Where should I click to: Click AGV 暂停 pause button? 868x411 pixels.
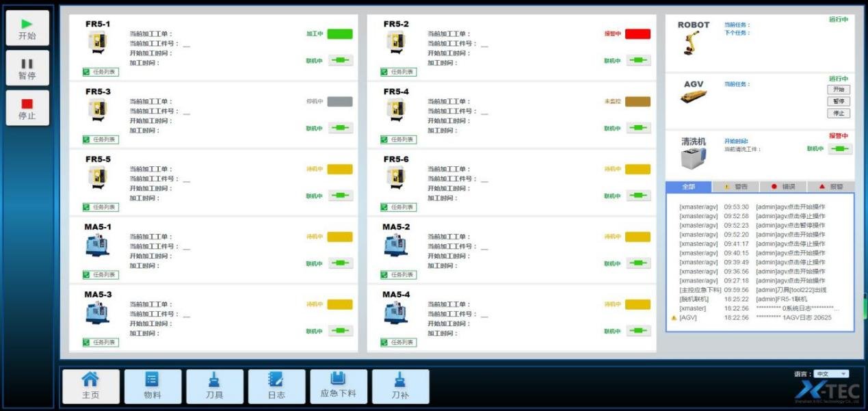(839, 101)
